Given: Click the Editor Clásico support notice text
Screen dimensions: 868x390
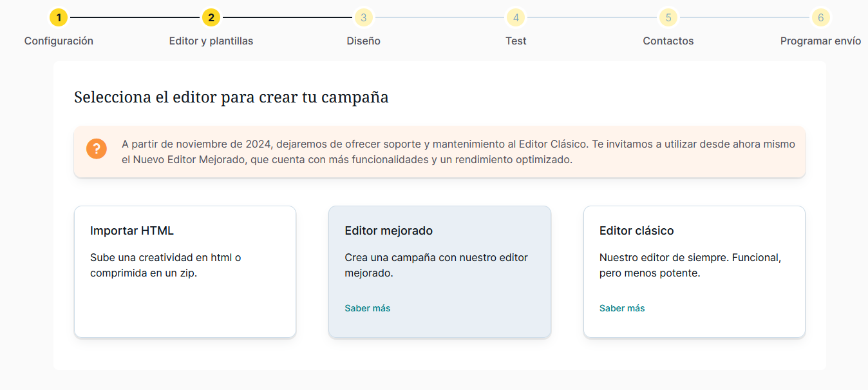Looking at the screenshot, I should [x=458, y=151].
